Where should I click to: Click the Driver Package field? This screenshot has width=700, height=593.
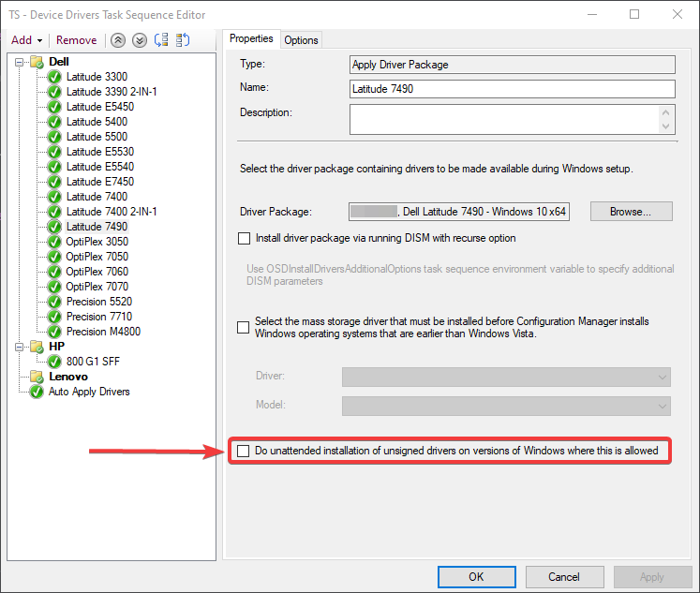[459, 212]
